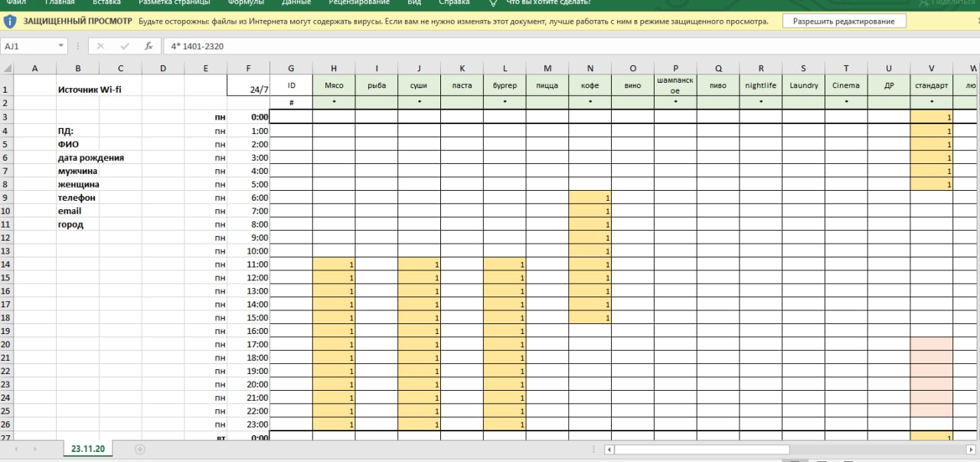Click the formula bar with 4* 1401-2320
Screen dimensions: 980x462
(570, 46)
